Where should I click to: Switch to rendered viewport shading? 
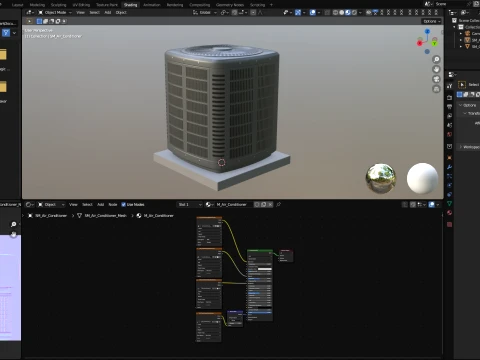coord(354,12)
